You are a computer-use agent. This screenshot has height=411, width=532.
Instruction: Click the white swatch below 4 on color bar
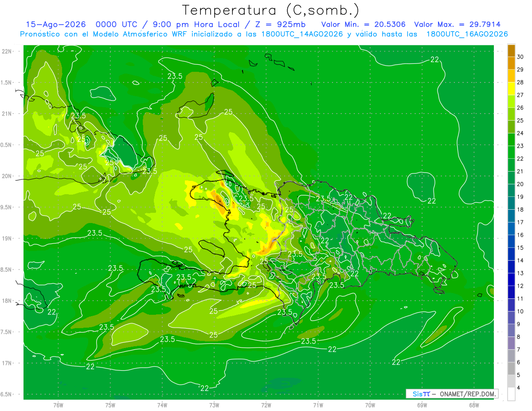(511, 394)
